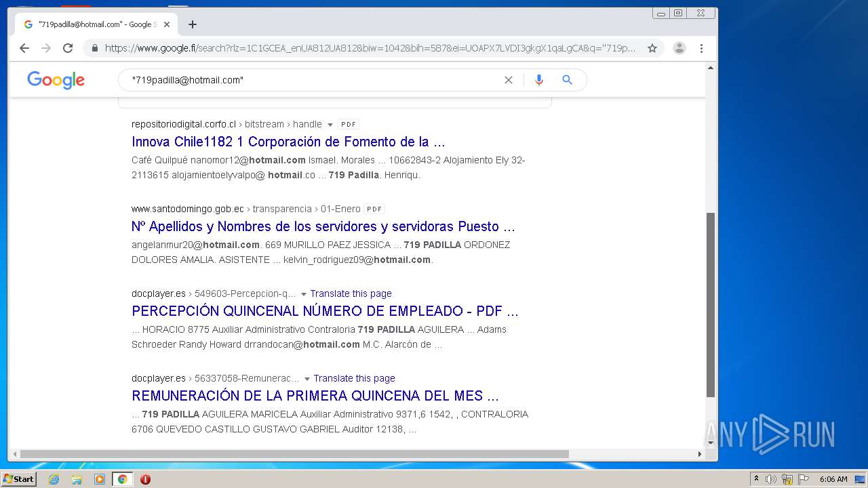Open the Chrome three-dot menu
The height and width of the screenshot is (488, 868).
click(701, 48)
